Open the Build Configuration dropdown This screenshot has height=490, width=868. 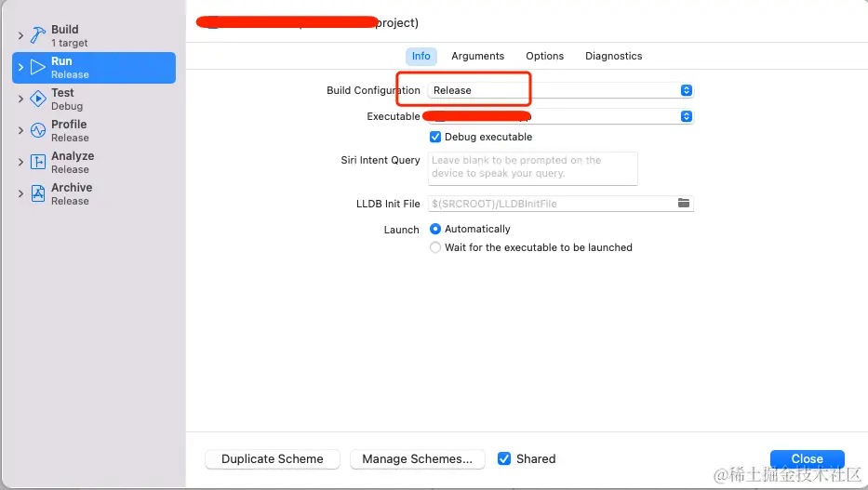coord(560,90)
